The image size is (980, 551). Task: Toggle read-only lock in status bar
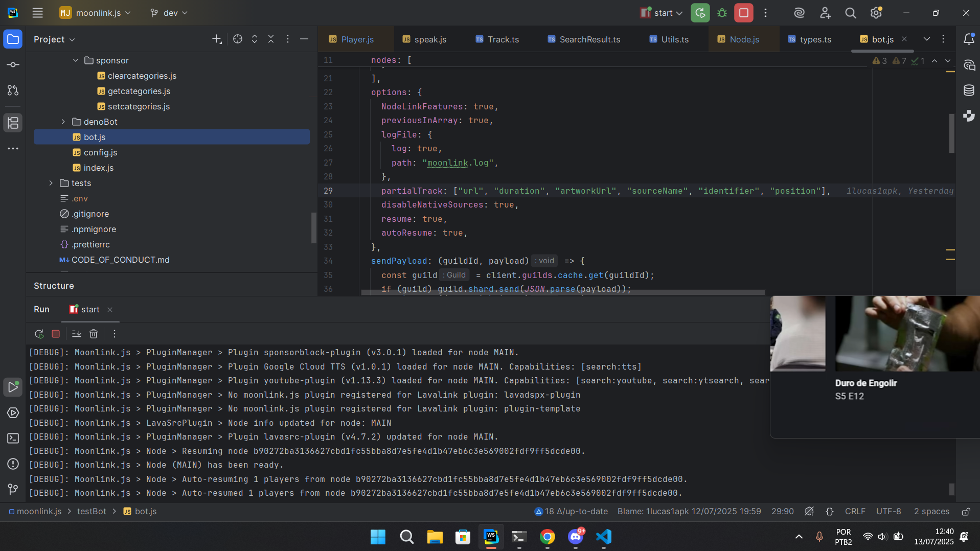coord(966,512)
